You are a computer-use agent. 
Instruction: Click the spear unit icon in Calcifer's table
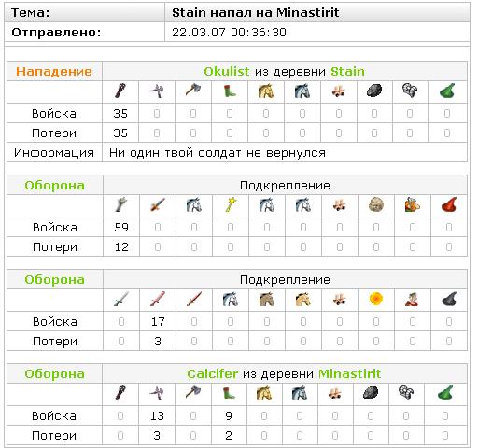click(157, 394)
